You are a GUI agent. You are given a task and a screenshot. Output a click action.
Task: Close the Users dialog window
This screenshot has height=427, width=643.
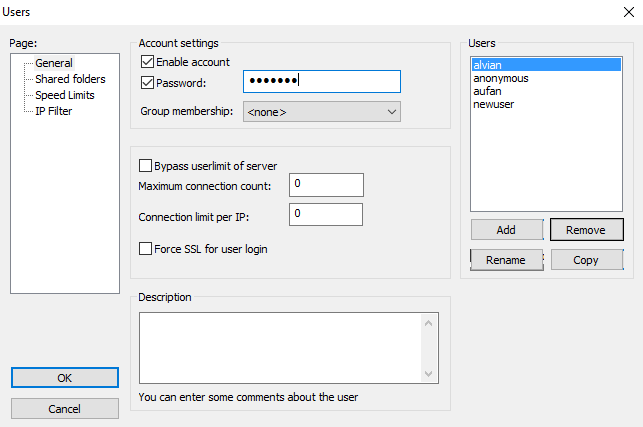(x=627, y=12)
